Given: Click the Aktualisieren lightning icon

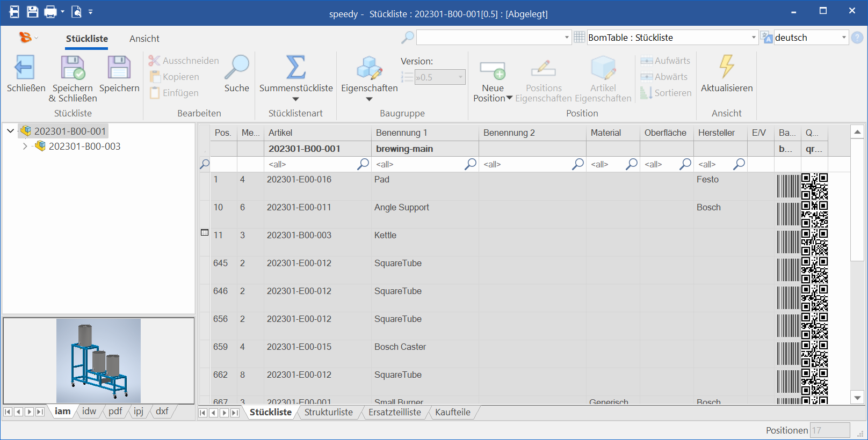Looking at the screenshot, I should 726,68.
